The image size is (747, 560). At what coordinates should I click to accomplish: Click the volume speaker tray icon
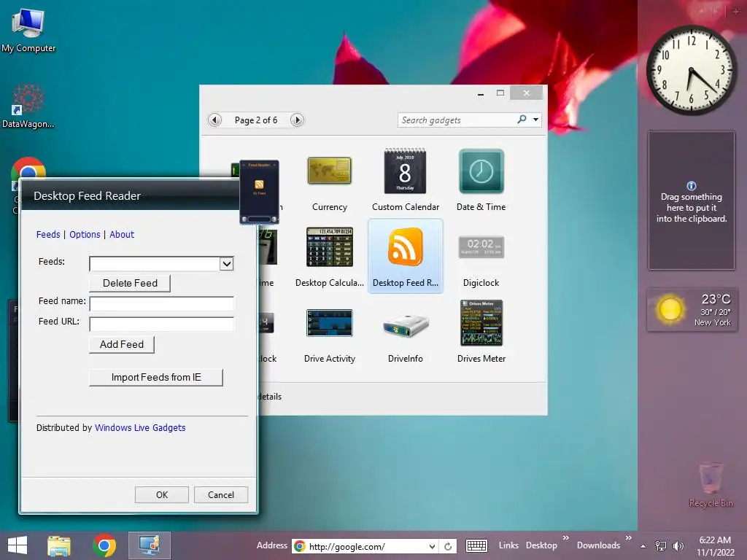coord(678,545)
